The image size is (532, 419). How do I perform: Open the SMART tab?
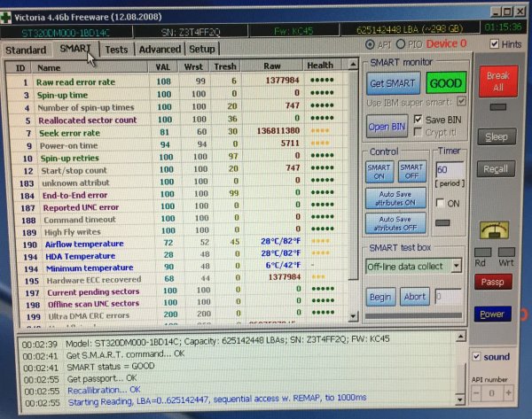click(75, 49)
